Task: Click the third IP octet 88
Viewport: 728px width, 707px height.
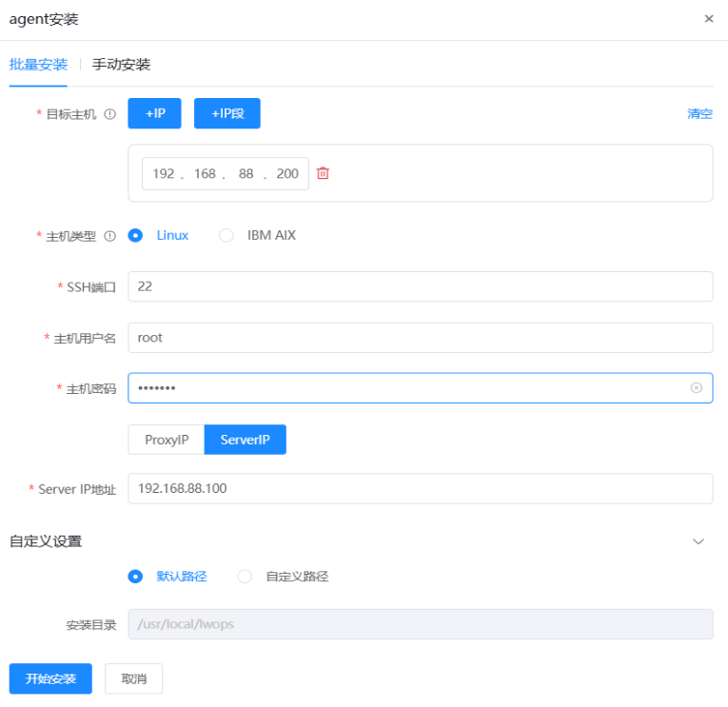Action: pos(246,173)
